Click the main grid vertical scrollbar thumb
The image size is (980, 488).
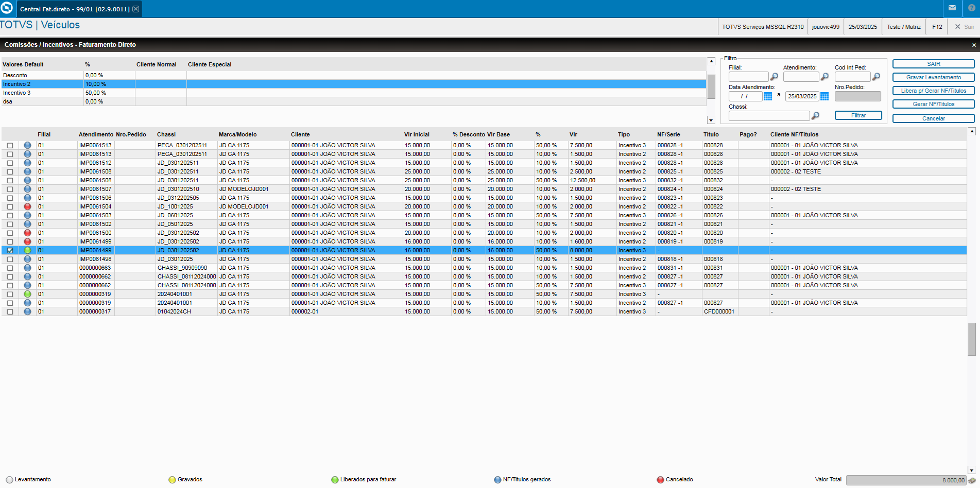pos(972,339)
